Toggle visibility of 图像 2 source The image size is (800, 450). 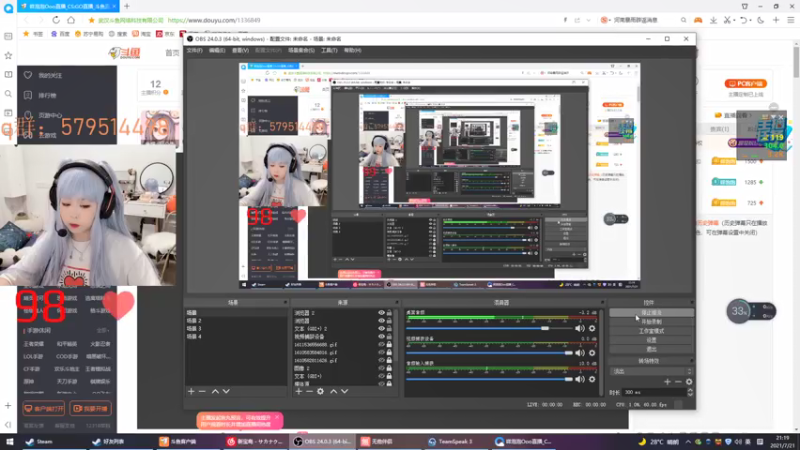pyautogui.click(x=381, y=368)
